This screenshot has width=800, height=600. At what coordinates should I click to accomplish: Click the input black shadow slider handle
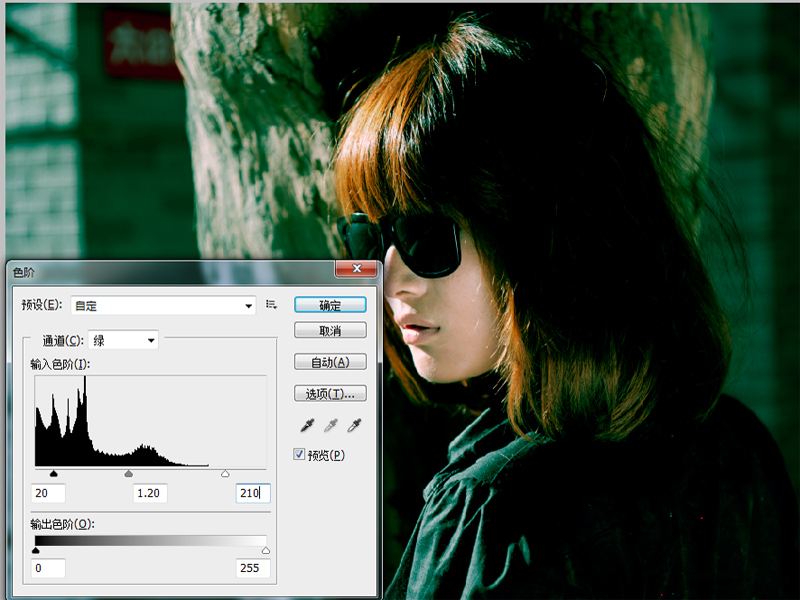pyautogui.click(x=53, y=474)
